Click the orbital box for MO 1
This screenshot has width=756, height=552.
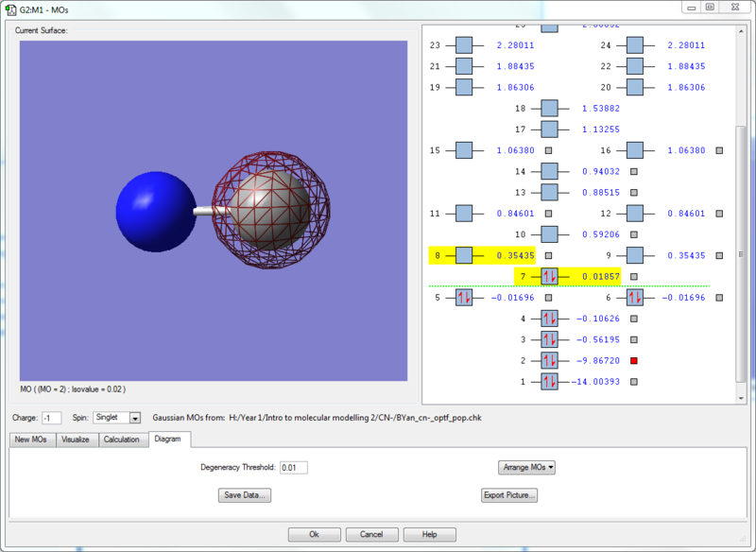[549, 382]
